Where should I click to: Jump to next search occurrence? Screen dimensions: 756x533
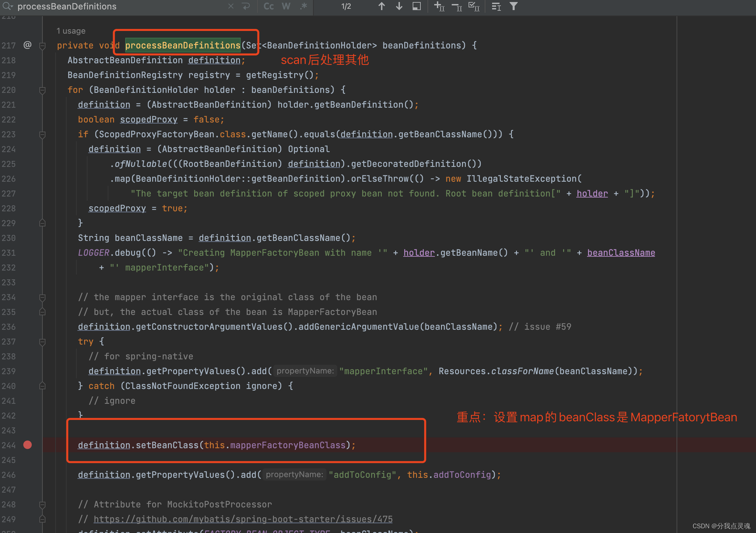pos(399,6)
